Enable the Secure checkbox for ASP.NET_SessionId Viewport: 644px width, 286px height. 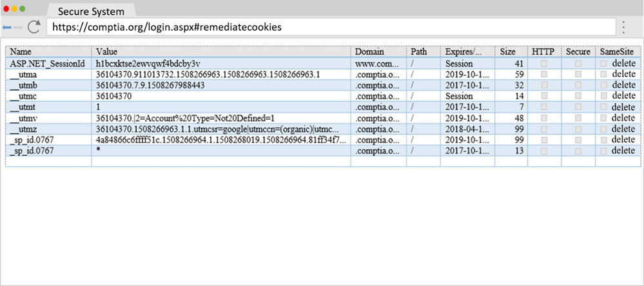[x=578, y=64]
